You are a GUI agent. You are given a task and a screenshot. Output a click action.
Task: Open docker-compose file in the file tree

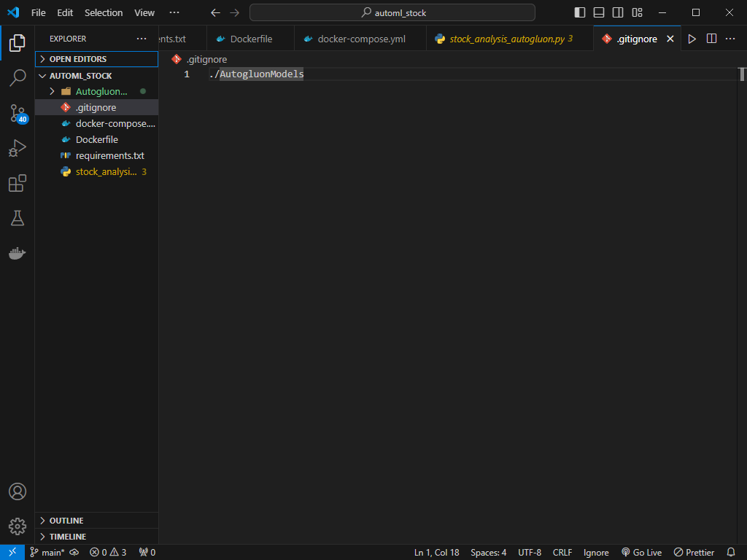coord(97,124)
